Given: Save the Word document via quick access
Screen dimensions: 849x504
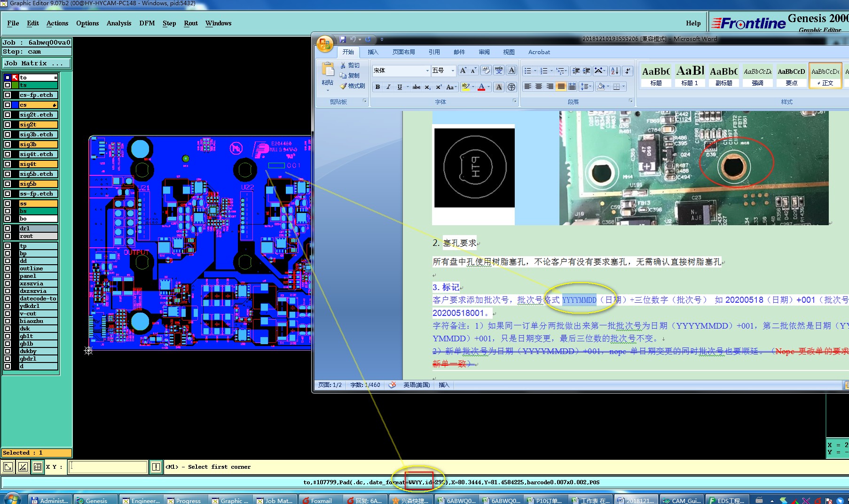Looking at the screenshot, I should coord(343,39).
